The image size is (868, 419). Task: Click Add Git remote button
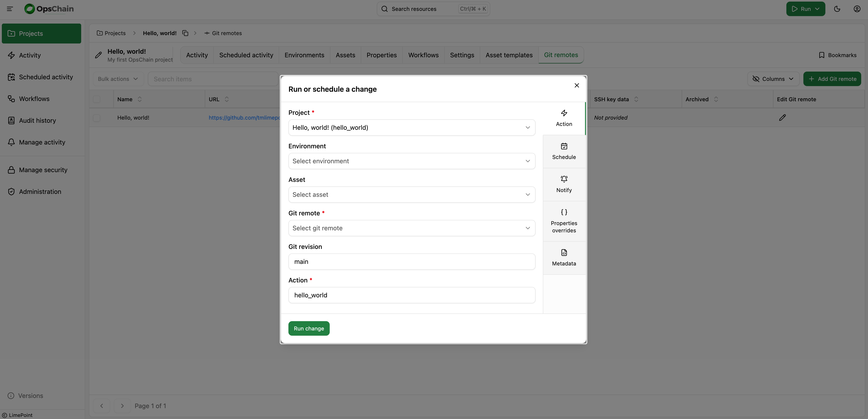[x=832, y=79]
